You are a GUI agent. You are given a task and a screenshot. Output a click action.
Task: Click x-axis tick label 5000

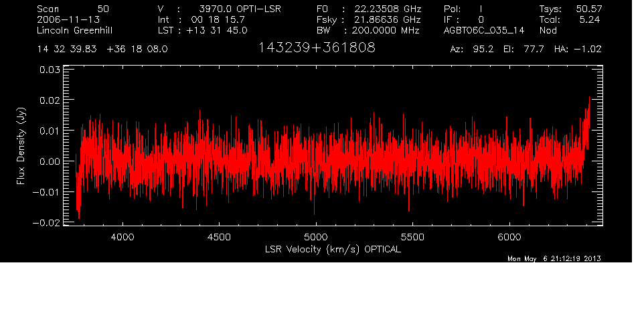pyautogui.click(x=316, y=237)
